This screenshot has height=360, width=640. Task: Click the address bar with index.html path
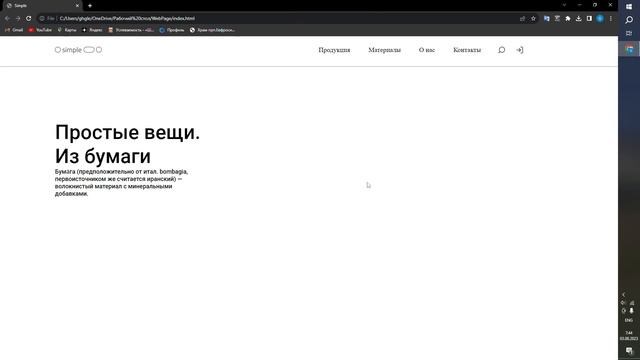[x=286, y=18]
